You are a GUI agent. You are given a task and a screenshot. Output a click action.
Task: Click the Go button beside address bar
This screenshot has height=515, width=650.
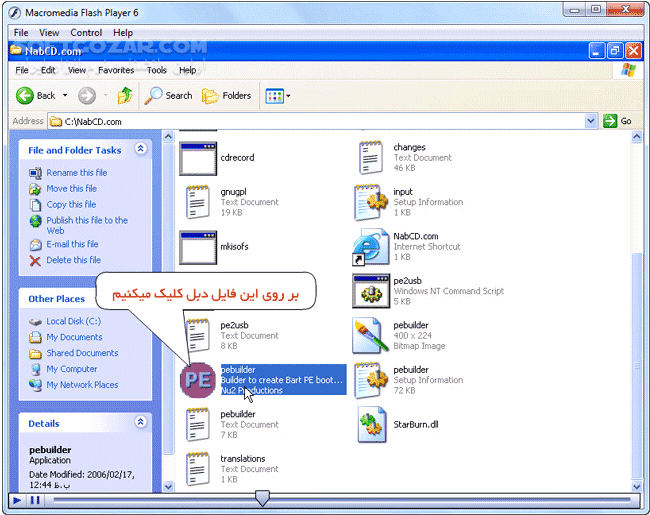[618, 121]
